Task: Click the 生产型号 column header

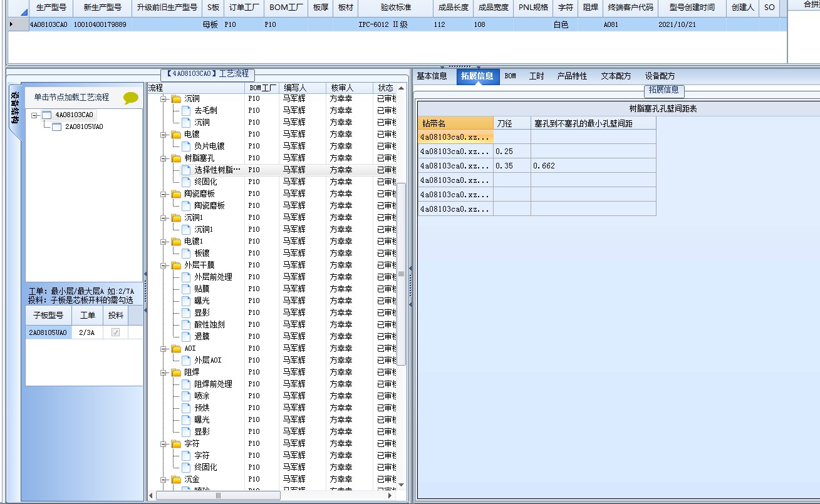Action: point(51,8)
